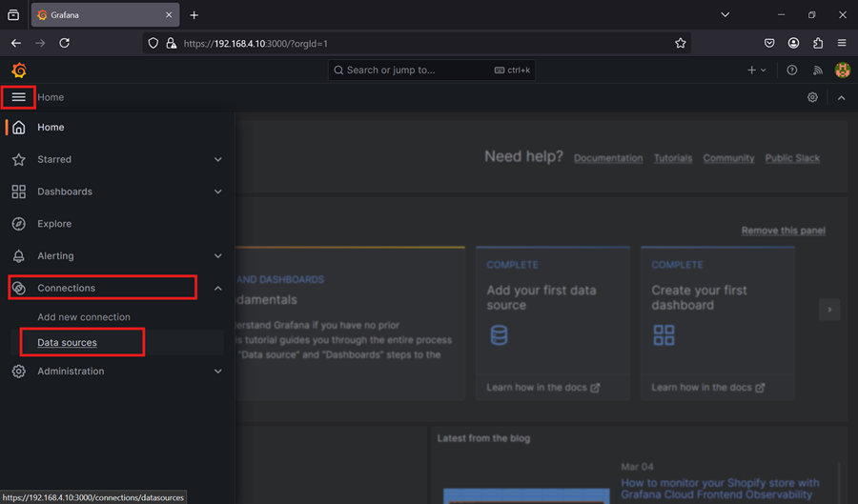
Task: Open Create your first dashboard card
Action: tap(717, 323)
